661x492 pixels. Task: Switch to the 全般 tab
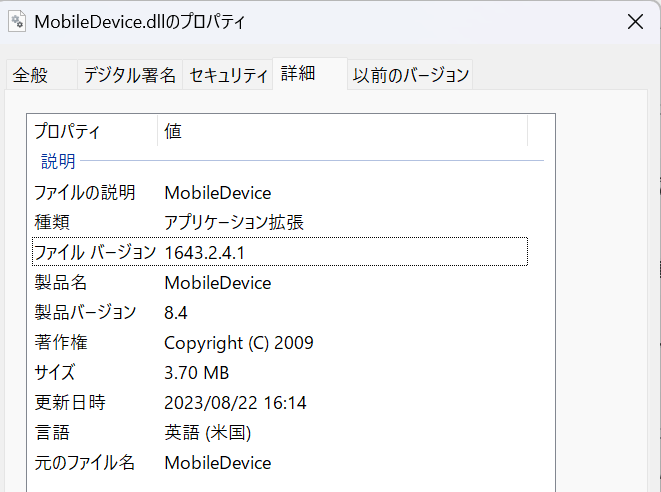coord(41,75)
